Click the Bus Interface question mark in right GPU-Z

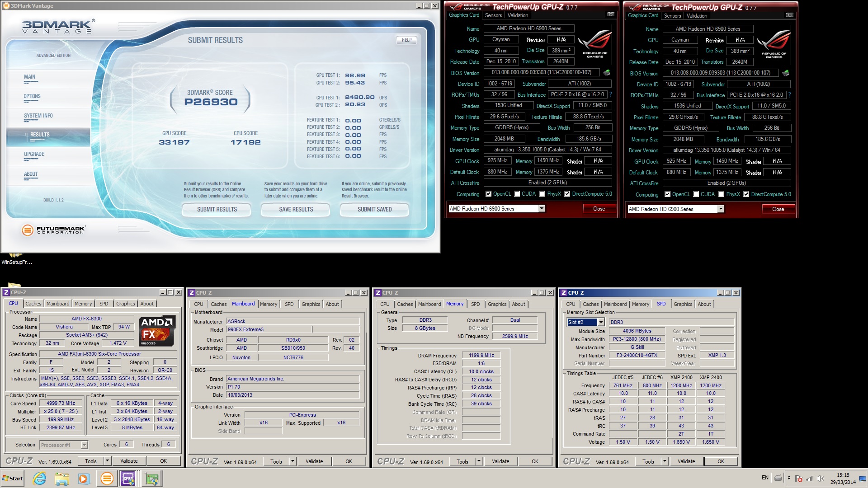789,95
